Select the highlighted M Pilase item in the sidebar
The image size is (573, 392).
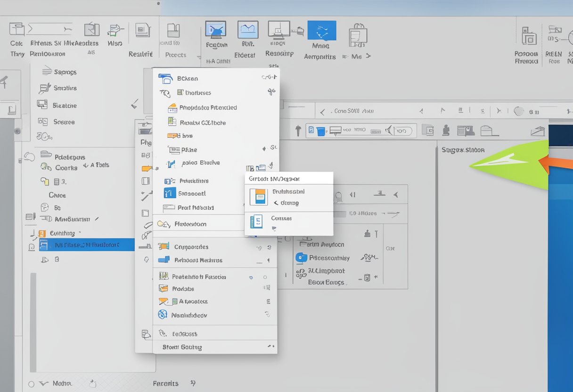pos(86,245)
